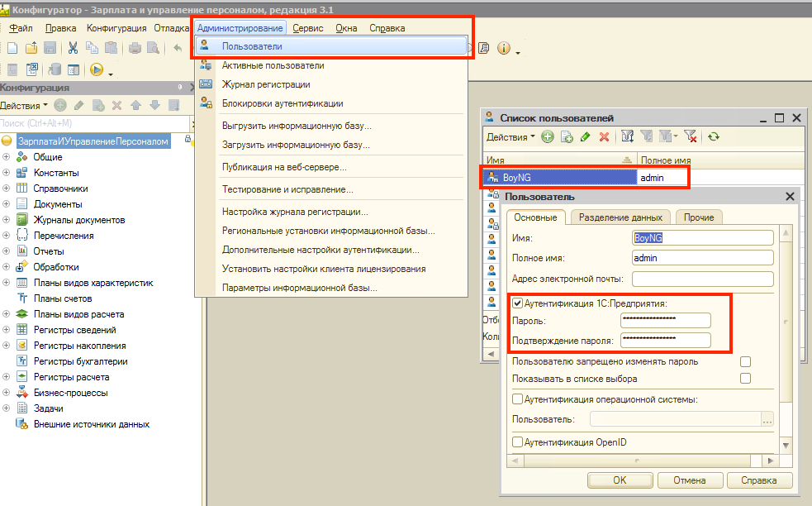Image resolution: width=812 pixels, height=506 pixels.
Task: Check the 'Показывать в списке выбора' checkbox
Action: point(745,379)
